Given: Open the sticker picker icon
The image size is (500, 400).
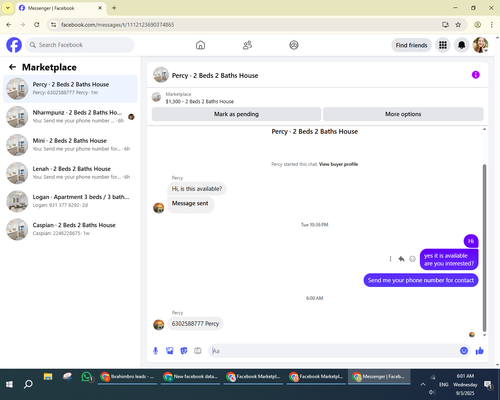Looking at the screenshot, I should pos(184,351).
